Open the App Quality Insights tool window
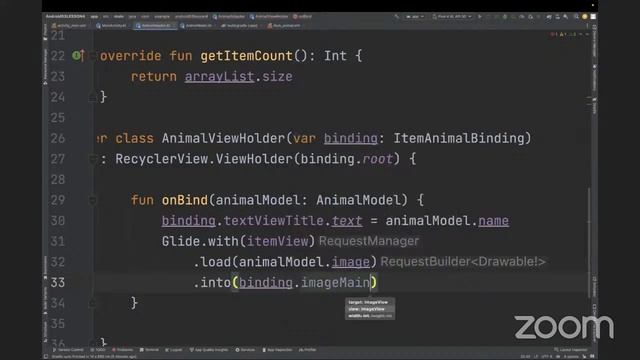Viewport: 640px width, 360px height. pos(209,350)
